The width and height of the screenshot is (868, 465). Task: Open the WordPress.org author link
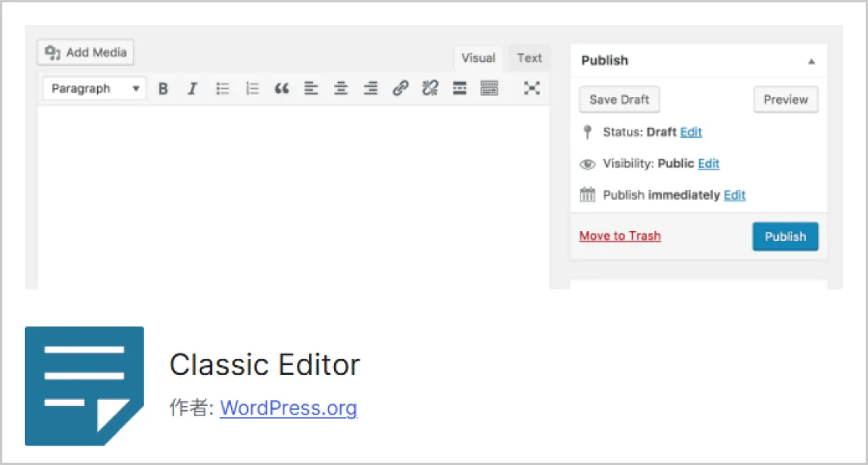coord(288,408)
